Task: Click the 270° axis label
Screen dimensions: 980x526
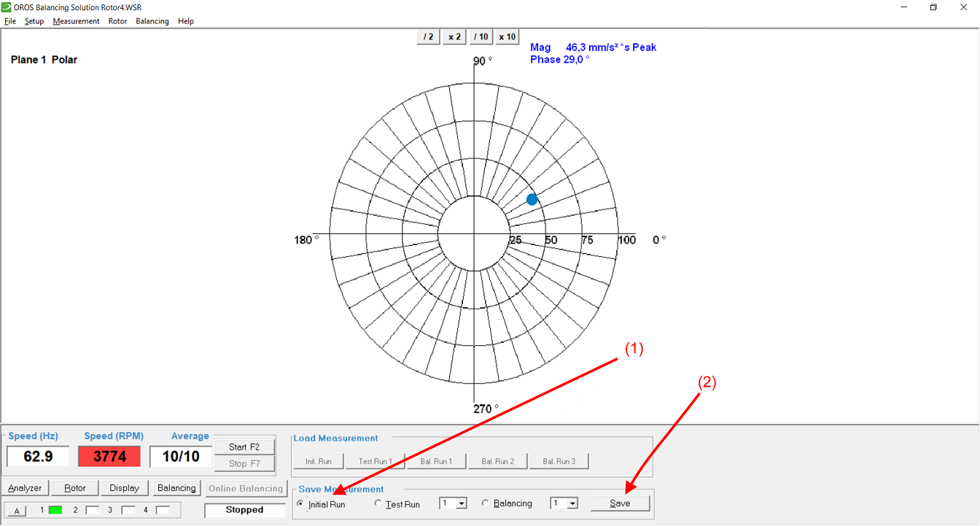Action: 486,409
